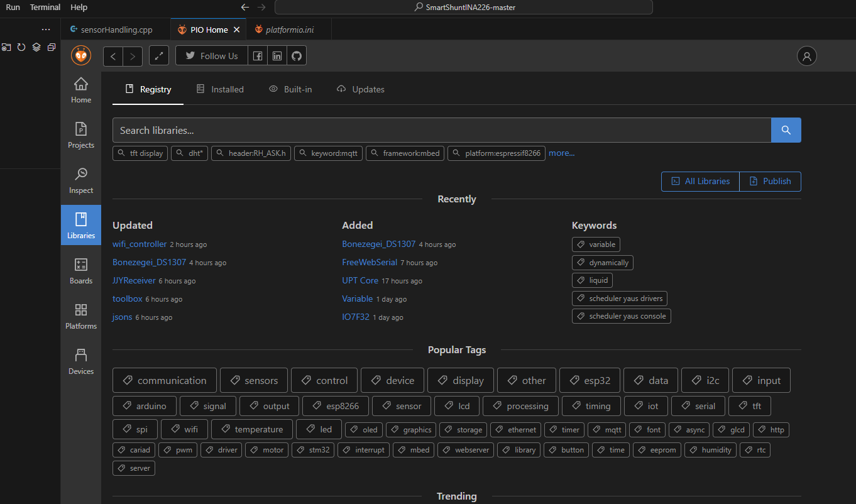Open Devices section in sidebar
The width and height of the screenshot is (856, 504).
(80, 362)
